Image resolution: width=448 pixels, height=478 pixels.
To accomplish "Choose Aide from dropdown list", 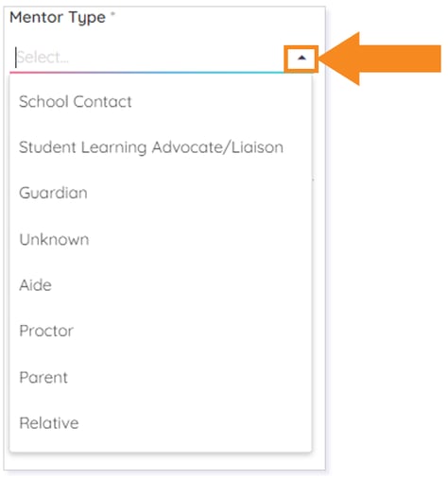I will [x=161, y=285].
